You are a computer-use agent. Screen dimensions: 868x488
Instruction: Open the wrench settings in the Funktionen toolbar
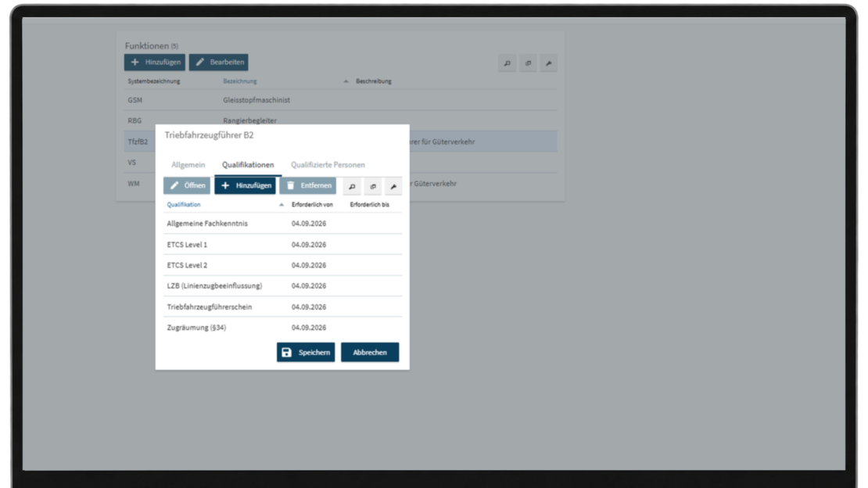point(549,63)
